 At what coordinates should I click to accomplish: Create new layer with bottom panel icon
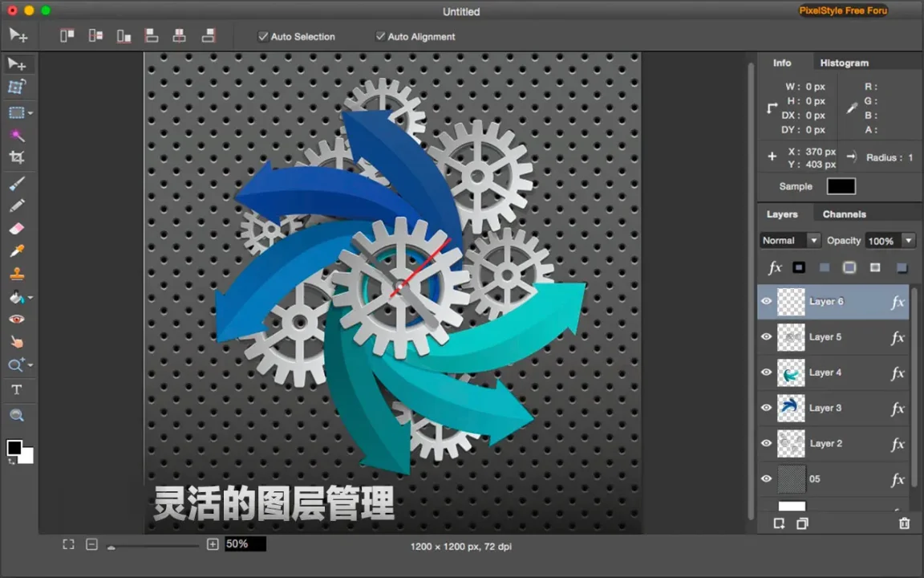[x=779, y=523]
